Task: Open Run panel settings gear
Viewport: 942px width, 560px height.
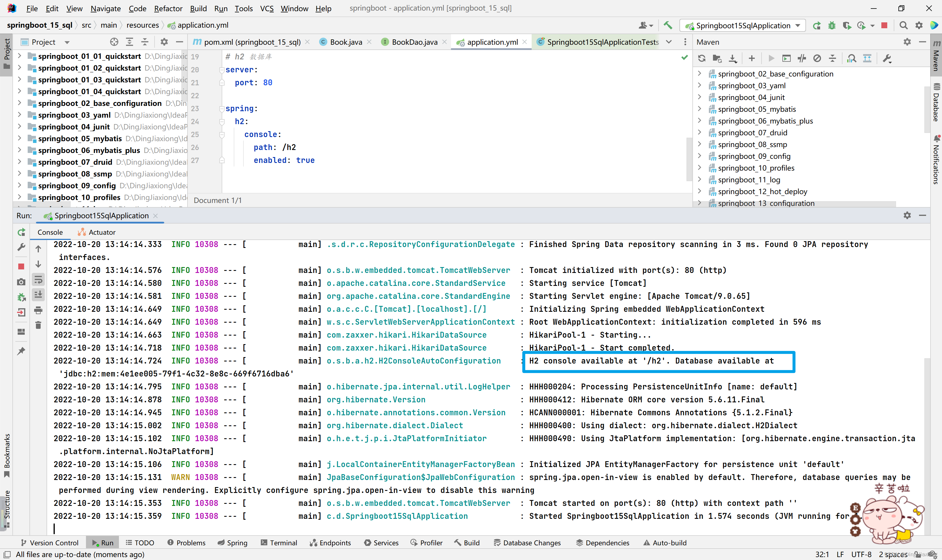Action: click(907, 215)
